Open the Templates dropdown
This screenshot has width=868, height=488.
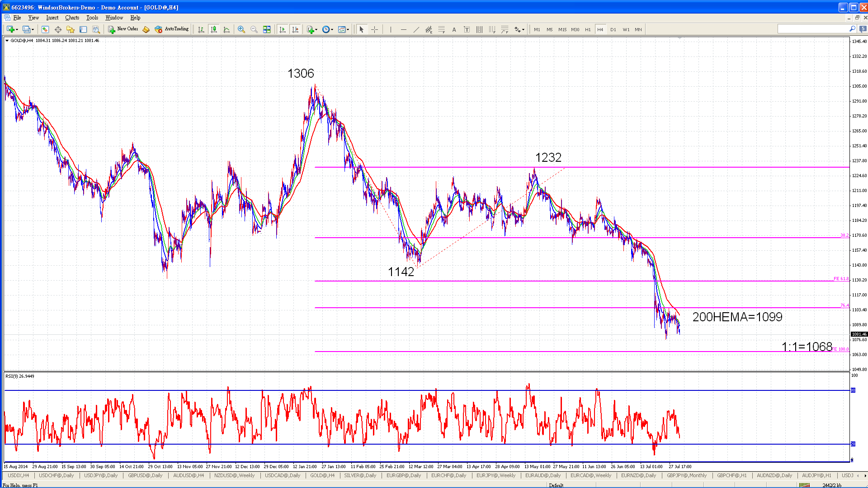[x=344, y=29]
